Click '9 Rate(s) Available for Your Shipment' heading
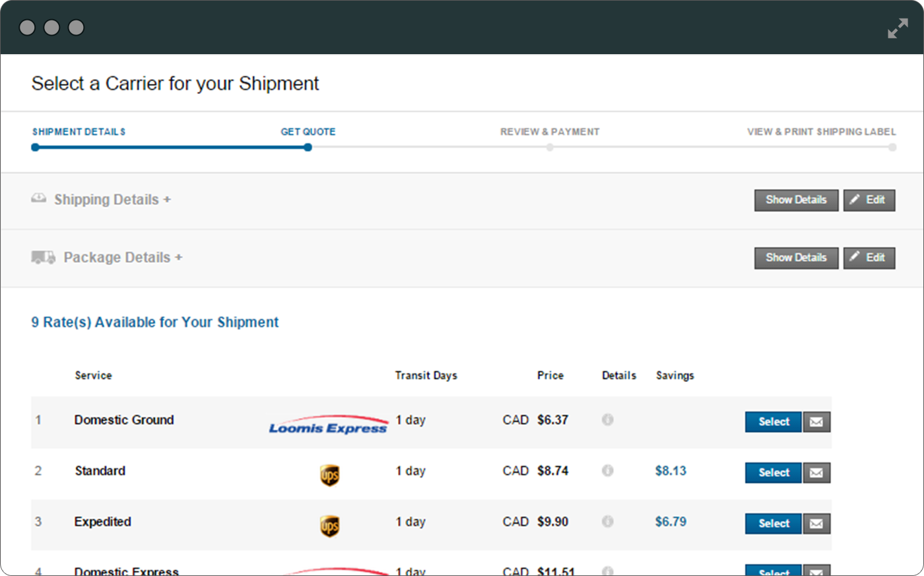Screen dimensions: 924x576 click(x=155, y=322)
